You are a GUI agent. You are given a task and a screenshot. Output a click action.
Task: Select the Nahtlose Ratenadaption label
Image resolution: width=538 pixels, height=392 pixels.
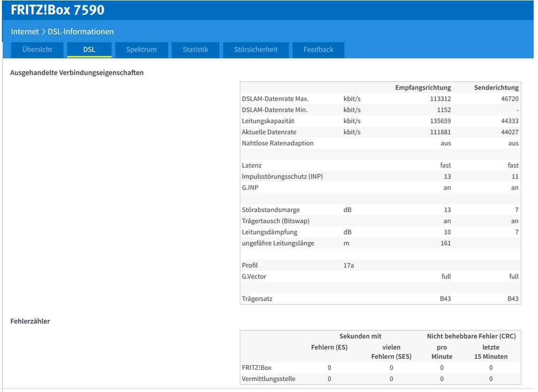pos(277,143)
